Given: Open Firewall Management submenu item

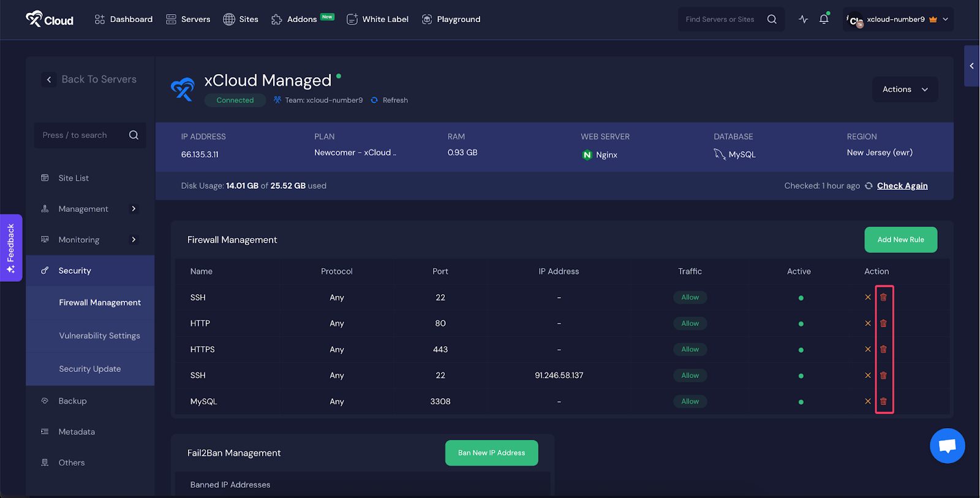Looking at the screenshot, I should pos(100,303).
